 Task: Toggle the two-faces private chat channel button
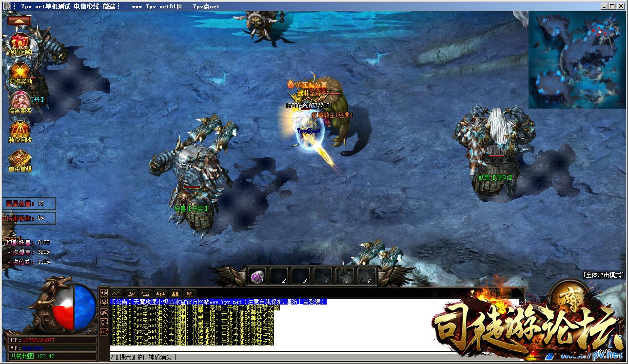(103, 312)
